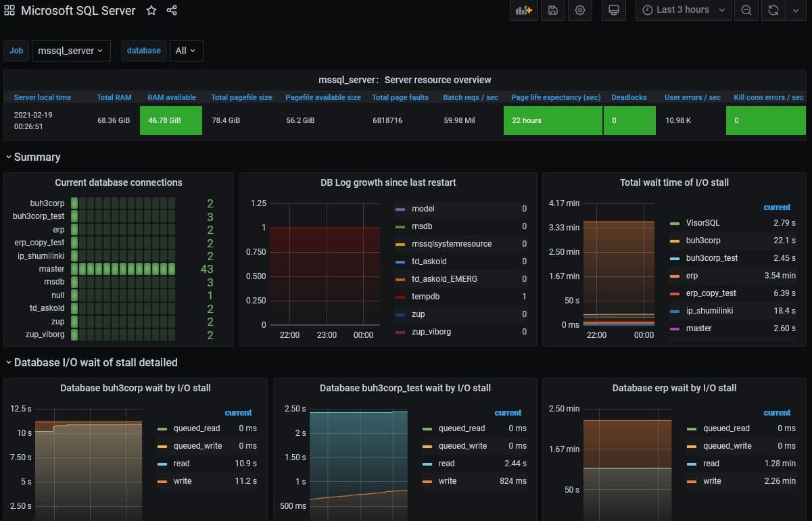
Task: Open the database All dropdown
Action: pyautogui.click(x=186, y=51)
